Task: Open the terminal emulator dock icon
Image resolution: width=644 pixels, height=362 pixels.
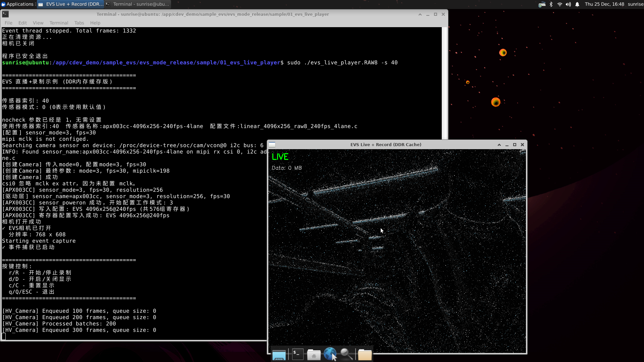Action: (x=298, y=354)
